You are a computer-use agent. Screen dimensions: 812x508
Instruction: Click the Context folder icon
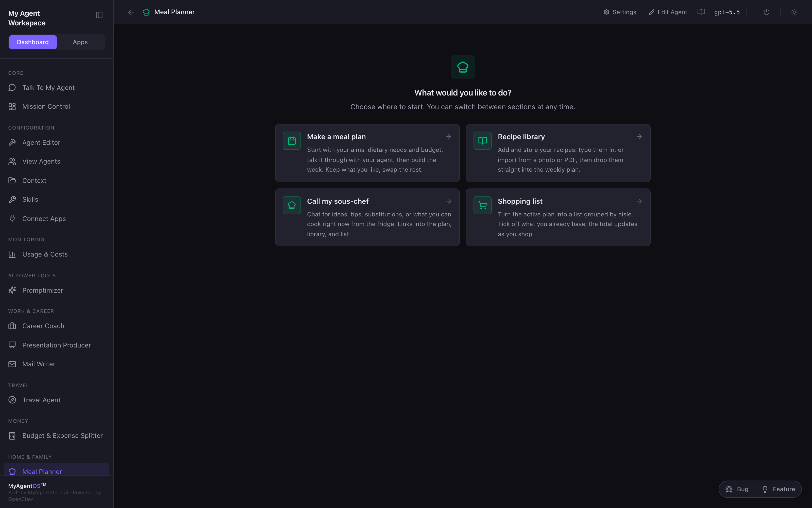pyautogui.click(x=12, y=180)
